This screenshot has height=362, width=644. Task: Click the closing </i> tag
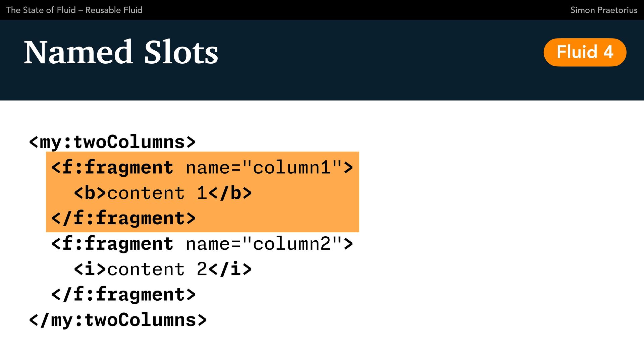click(230, 269)
